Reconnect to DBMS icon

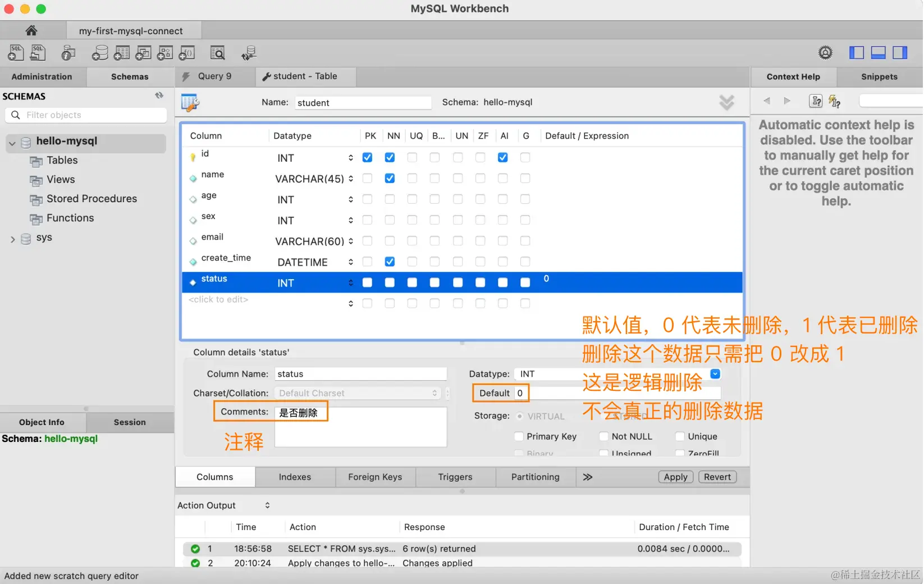click(x=249, y=53)
